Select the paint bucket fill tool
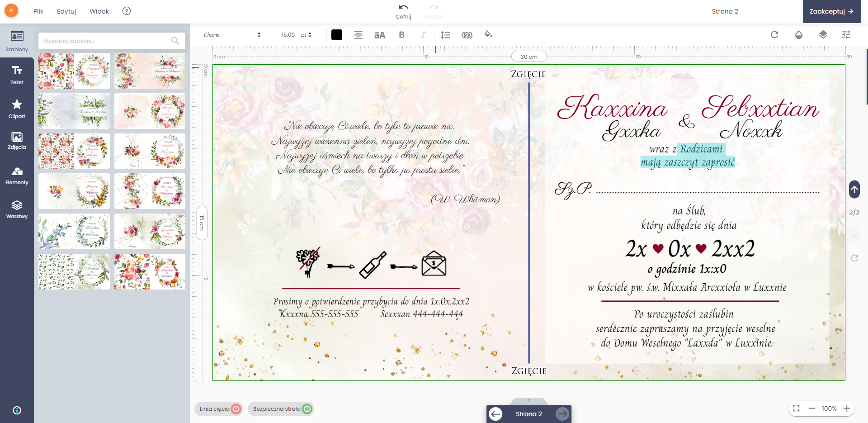 488,34
